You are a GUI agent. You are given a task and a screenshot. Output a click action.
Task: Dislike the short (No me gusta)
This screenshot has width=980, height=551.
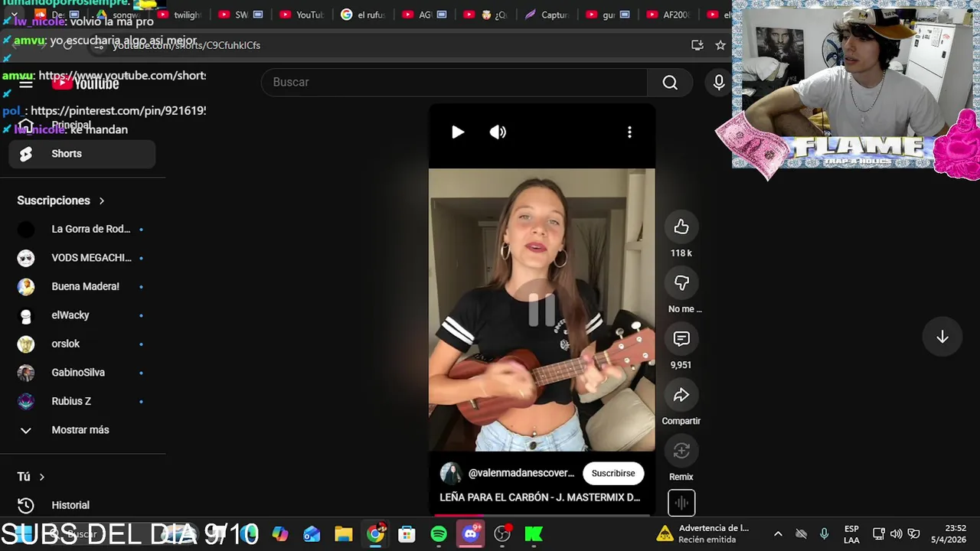681,282
